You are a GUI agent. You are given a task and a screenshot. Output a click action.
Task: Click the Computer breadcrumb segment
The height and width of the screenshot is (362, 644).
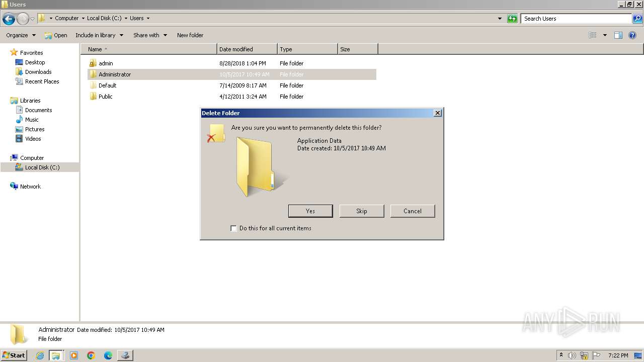click(x=67, y=18)
